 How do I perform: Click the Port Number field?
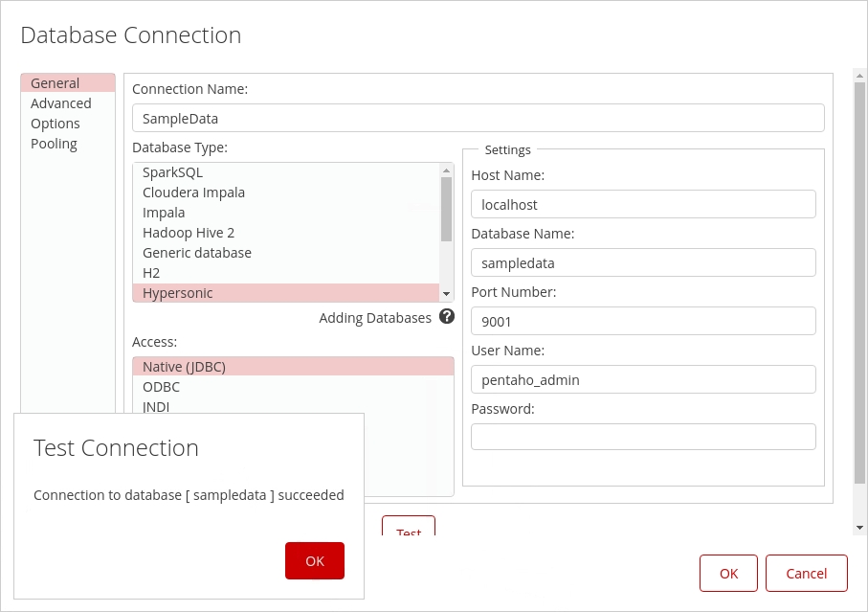(x=643, y=321)
